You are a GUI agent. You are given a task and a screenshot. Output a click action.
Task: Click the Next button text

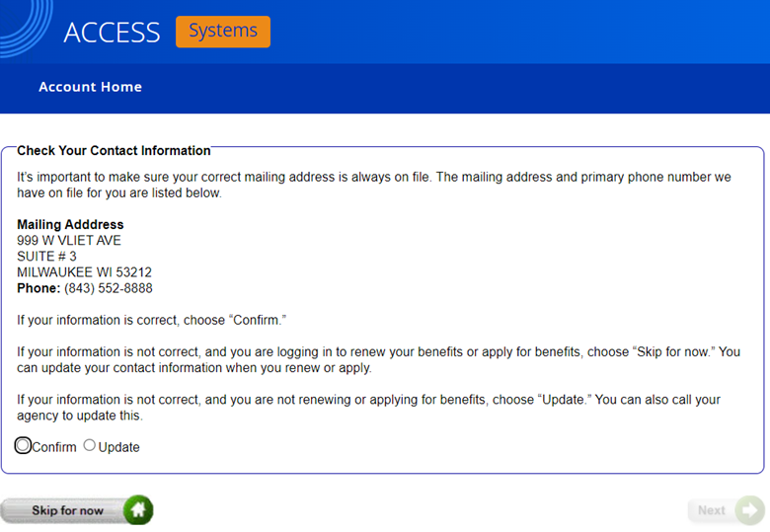tap(711, 510)
